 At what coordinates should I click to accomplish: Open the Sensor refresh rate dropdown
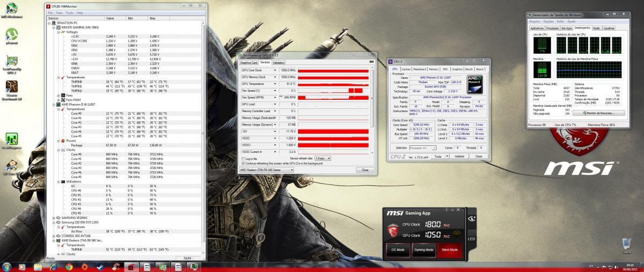tap(322, 159)
